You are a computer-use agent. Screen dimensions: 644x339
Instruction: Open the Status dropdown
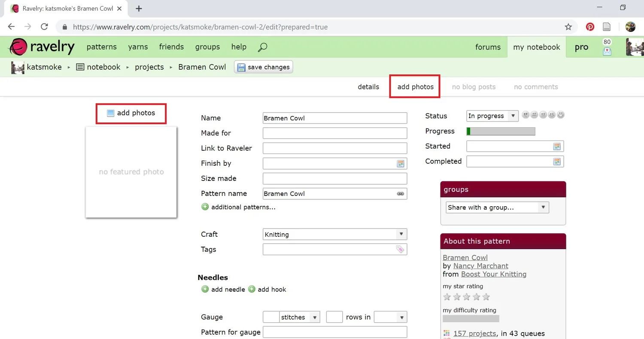492,116
